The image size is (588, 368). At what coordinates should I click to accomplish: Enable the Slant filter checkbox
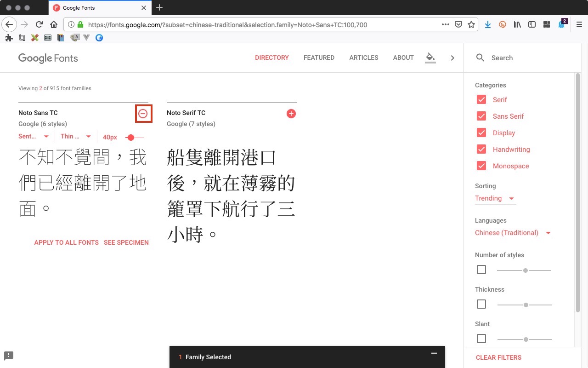coord(481,339)
